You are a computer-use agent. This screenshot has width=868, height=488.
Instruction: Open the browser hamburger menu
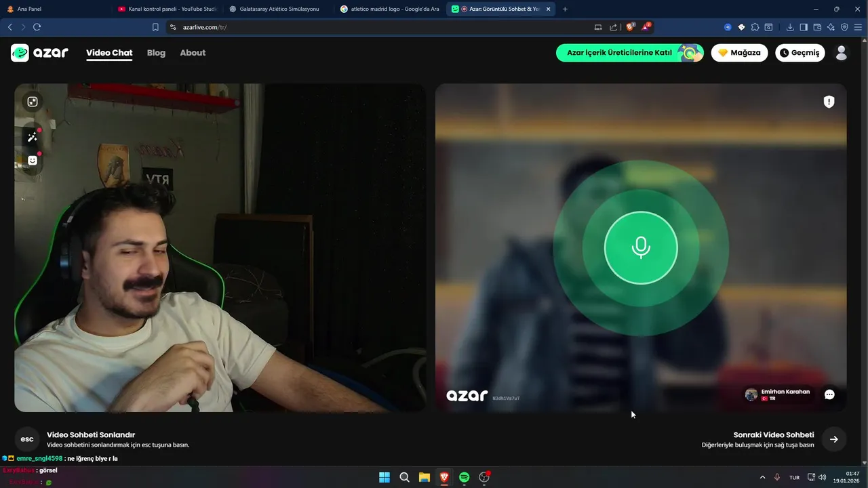coord(858,27)
